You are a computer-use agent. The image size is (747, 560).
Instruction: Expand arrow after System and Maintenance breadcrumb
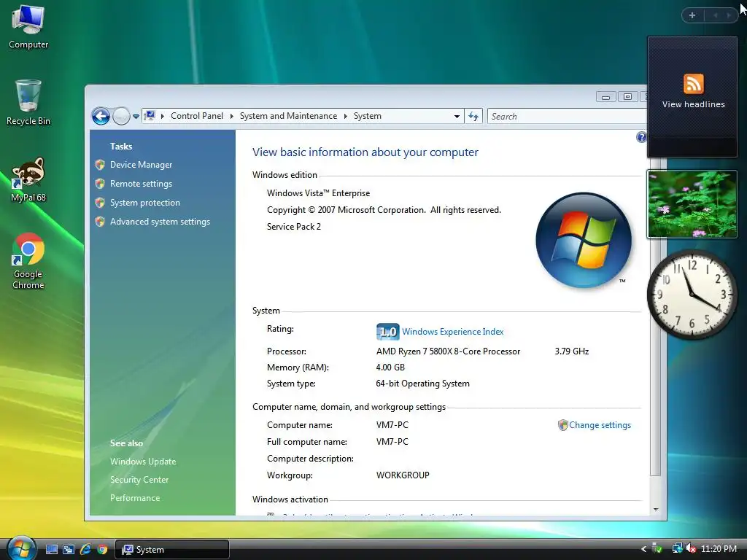click(345, 116)
